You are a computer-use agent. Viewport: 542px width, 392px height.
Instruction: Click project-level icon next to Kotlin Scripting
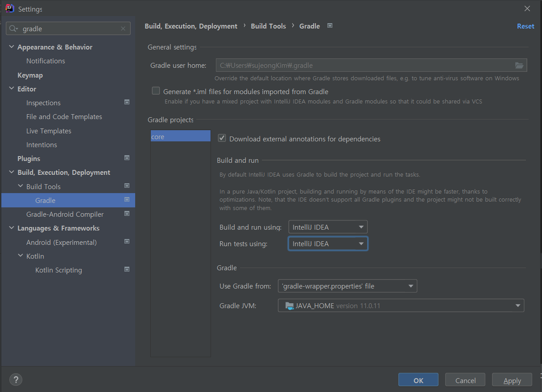[x=127, y=269]
